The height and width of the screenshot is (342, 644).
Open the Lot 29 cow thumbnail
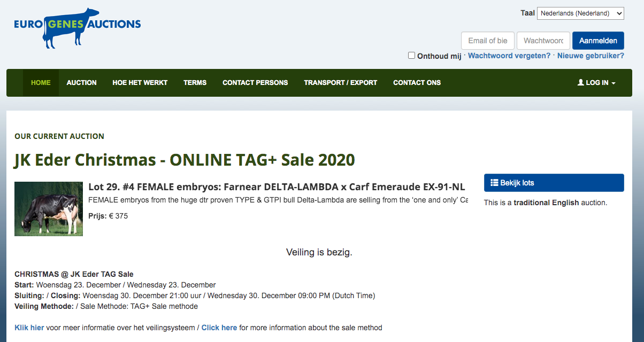tap(49, 209)
